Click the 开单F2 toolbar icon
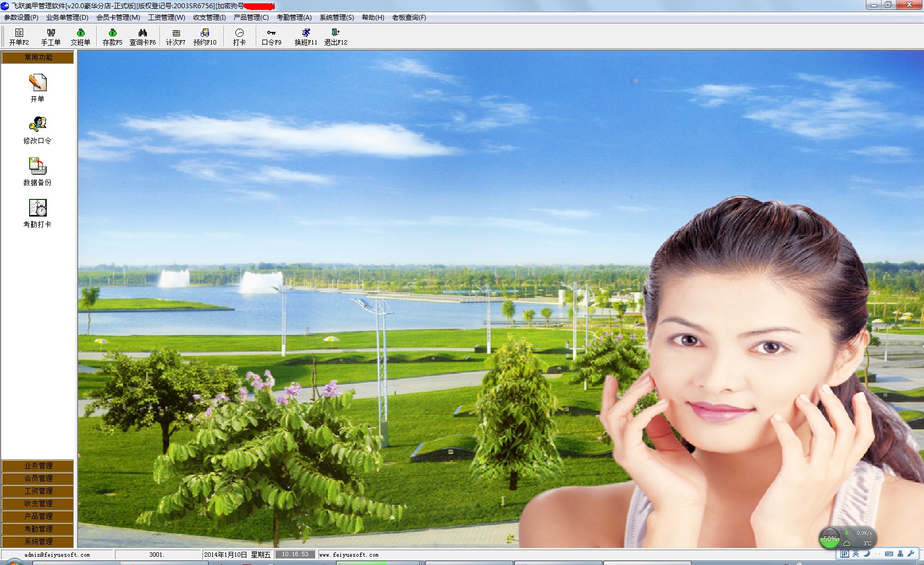Viewport: 924px width, 565px height. click(x=19, y=37)
